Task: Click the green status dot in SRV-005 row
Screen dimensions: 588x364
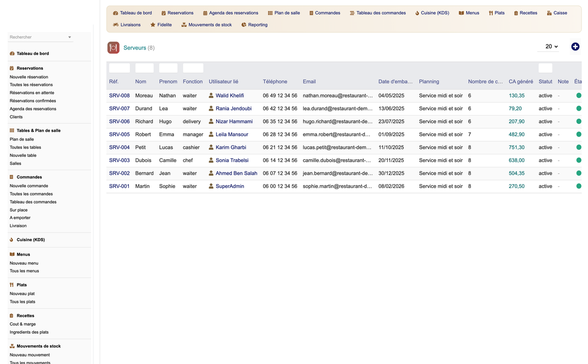Action: tap(579, 134)
